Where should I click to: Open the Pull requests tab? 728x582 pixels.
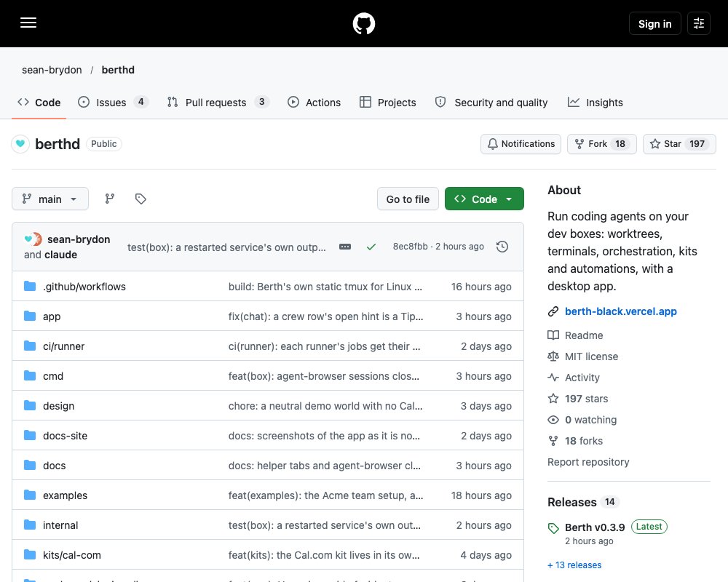point(218,102)
